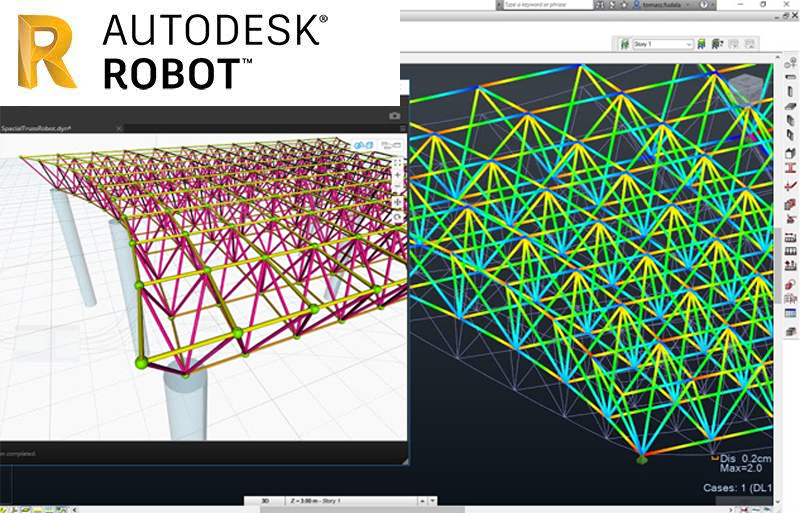The height and width of the screenshot is (513, 800).
Task: Select the Openings tool in right toolbar
Action: click(x=790, y=135)
